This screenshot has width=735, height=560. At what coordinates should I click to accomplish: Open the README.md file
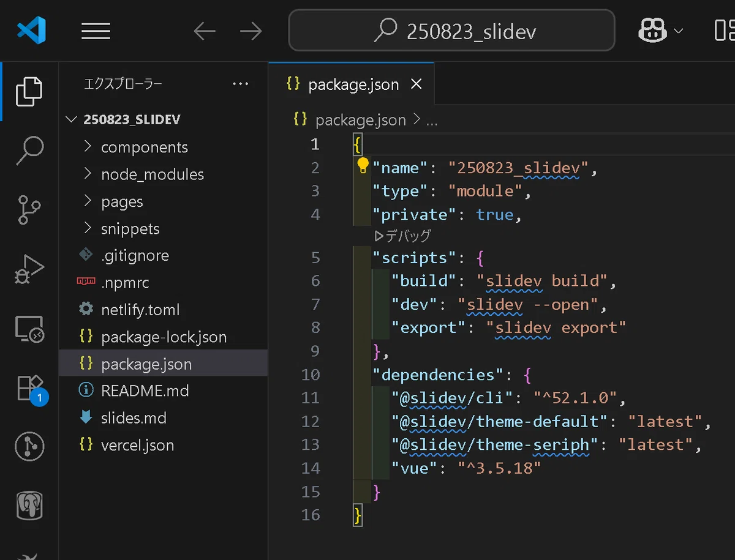(163, 390)
